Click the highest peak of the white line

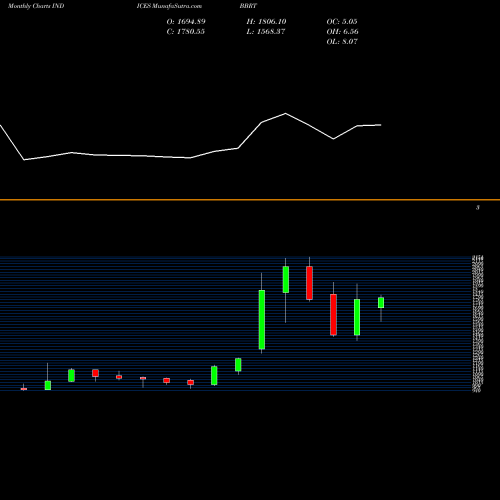click(286, 114)
